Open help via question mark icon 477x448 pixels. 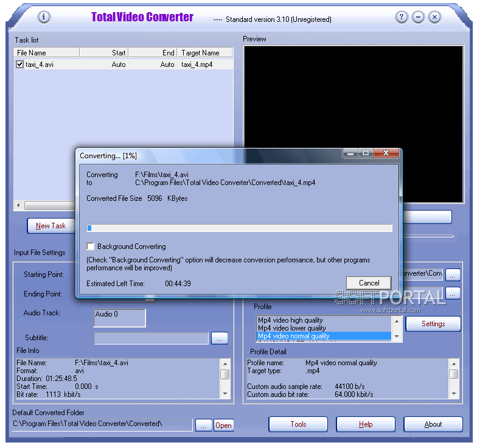402,17
